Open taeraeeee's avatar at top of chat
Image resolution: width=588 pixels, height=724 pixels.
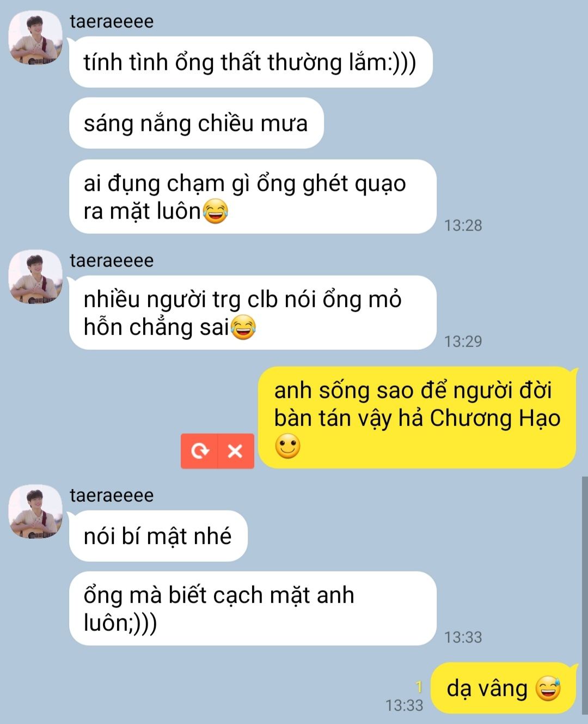pos(35,38)
